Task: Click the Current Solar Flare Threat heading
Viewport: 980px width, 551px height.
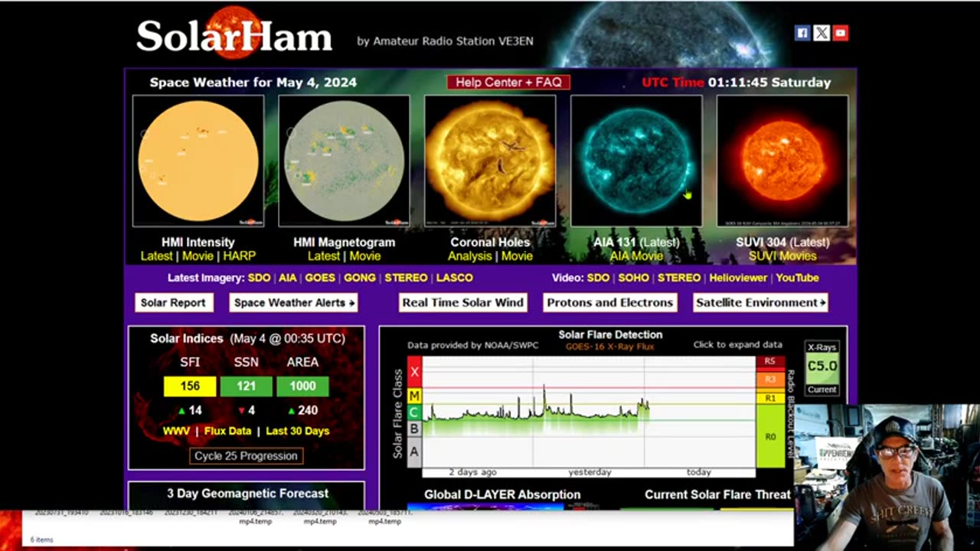Action: point(717,495)
